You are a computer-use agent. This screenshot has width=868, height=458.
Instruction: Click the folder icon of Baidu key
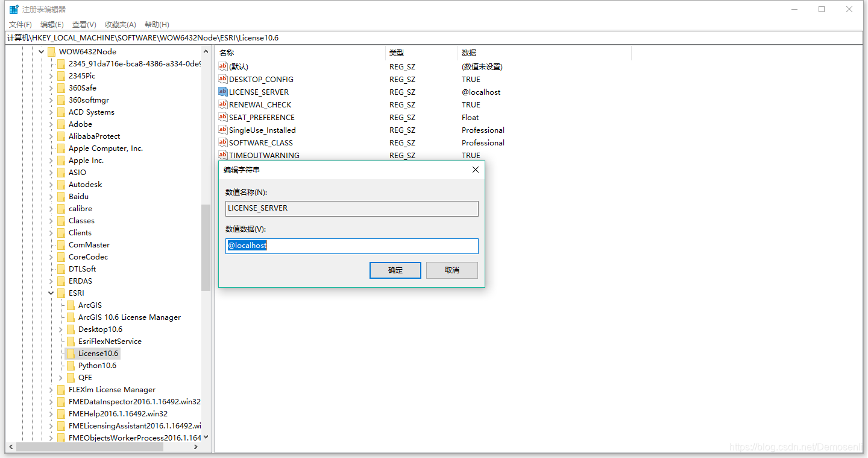[x=61, y=196]
